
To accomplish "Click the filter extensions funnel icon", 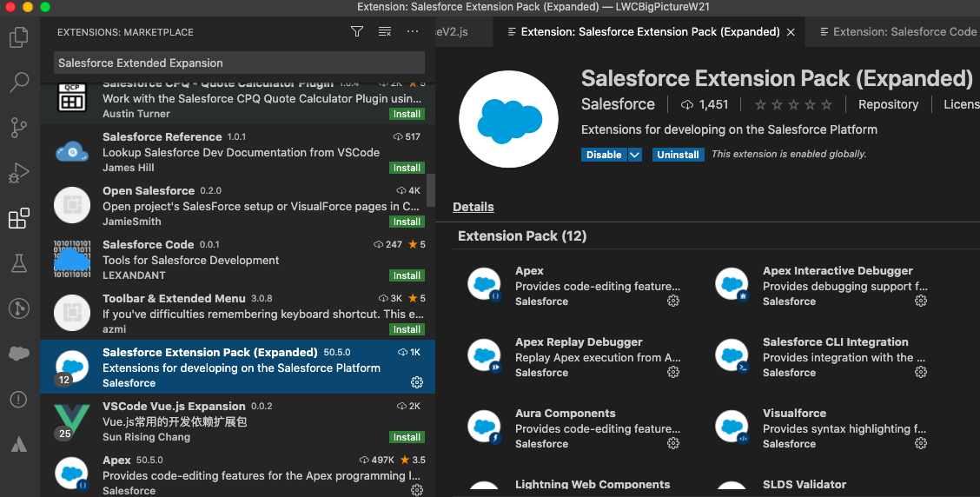I will [357, 32].
